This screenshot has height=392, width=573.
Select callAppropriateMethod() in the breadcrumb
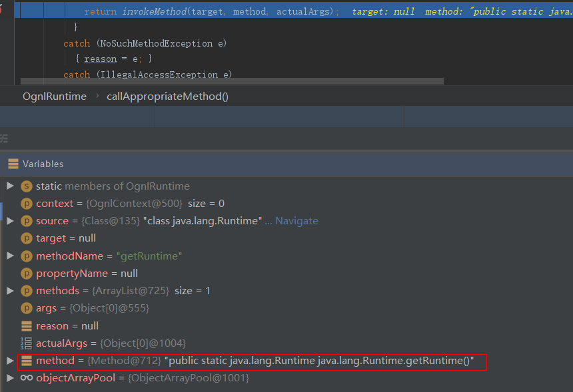point(167,97)
